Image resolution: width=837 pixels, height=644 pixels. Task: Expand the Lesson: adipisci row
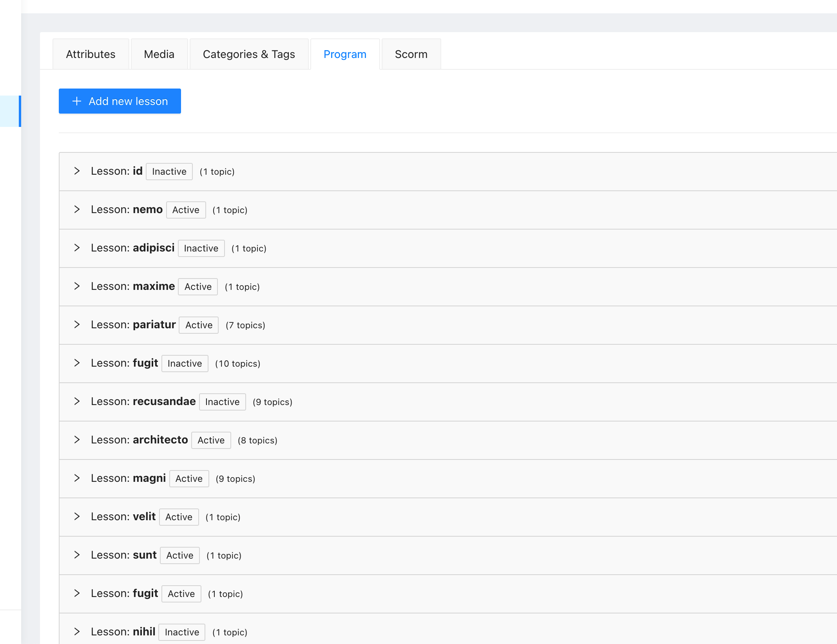[x=77, y=248]
